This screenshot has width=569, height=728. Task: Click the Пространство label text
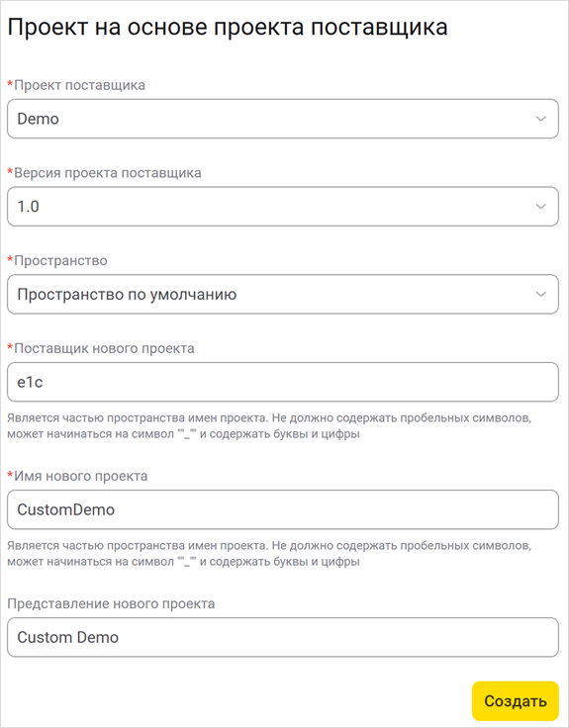pyautogui.click(x=60, y=261)
